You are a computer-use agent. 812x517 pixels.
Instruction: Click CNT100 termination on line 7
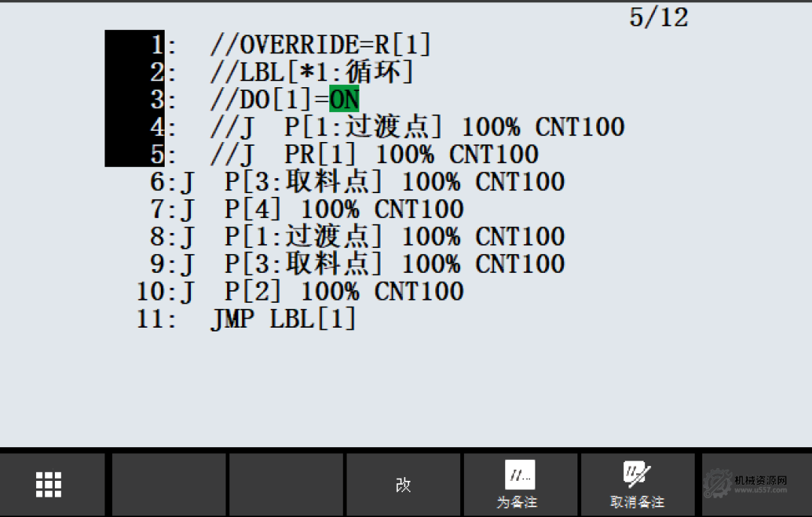click(419, 210)
